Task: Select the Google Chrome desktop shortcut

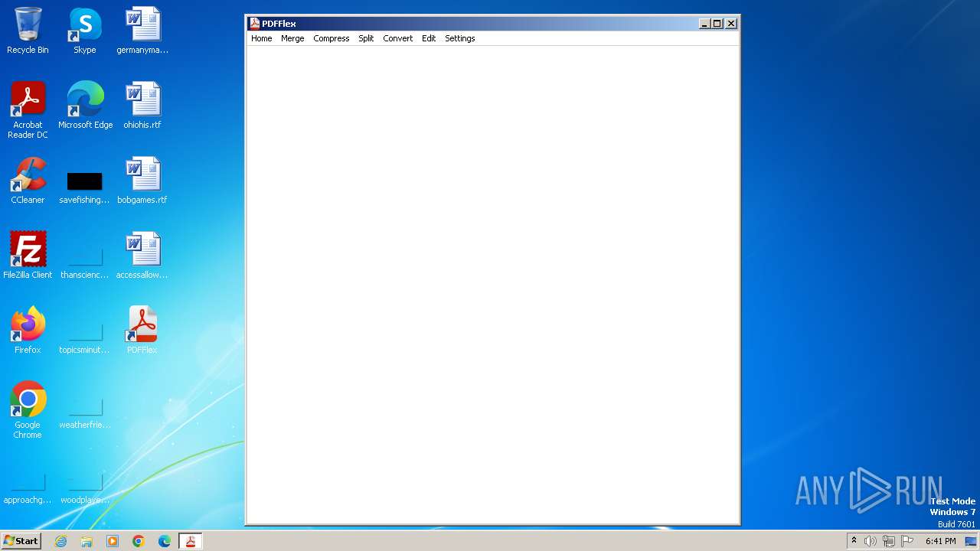Action: (28, 410)
